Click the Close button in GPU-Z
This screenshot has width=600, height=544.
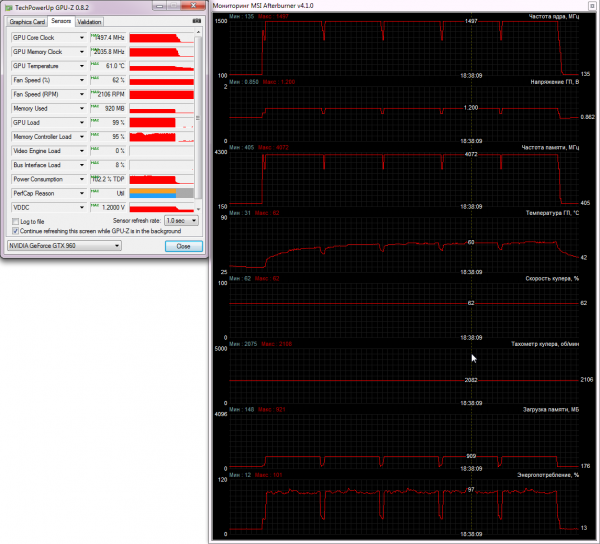[184, 246]
